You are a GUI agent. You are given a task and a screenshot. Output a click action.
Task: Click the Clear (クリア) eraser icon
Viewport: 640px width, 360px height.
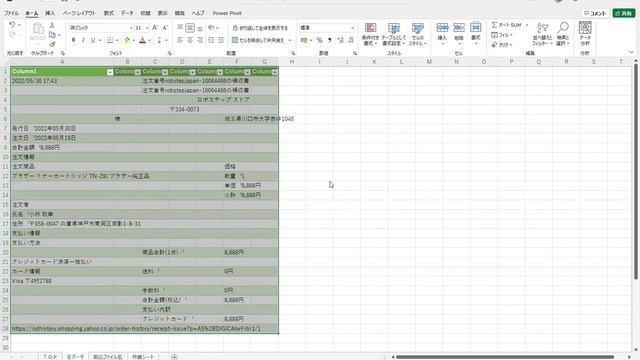coord(494,44)
